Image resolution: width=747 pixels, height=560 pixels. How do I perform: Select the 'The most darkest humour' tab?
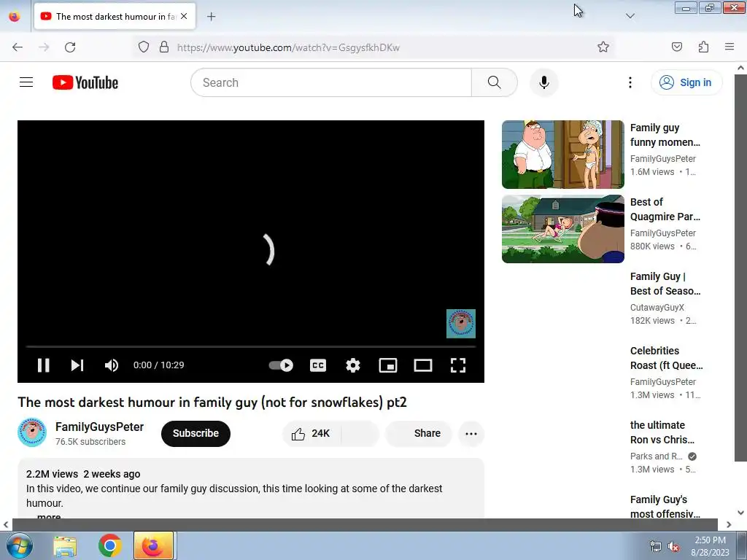[115, 16]
